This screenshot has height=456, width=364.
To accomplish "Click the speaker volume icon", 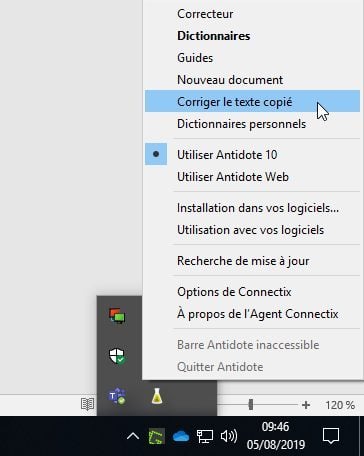I will pos(229,436).
